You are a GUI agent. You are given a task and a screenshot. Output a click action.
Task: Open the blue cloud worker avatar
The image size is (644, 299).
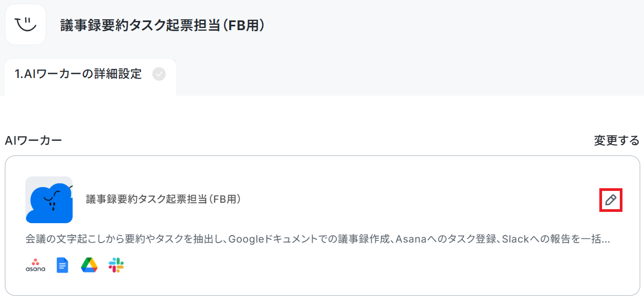(x=49, y=200)
